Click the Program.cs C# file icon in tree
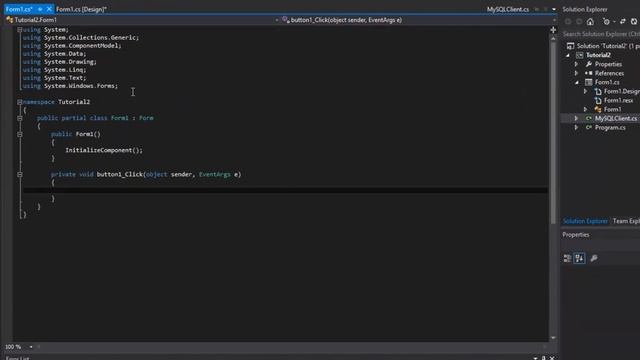Screen dimensions: 640x360 tap(589, 127)
